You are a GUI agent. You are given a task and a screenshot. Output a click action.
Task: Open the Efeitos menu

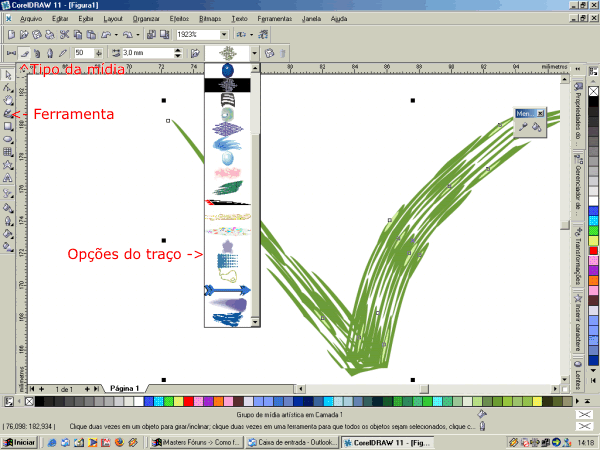click(x=179, y=18)
